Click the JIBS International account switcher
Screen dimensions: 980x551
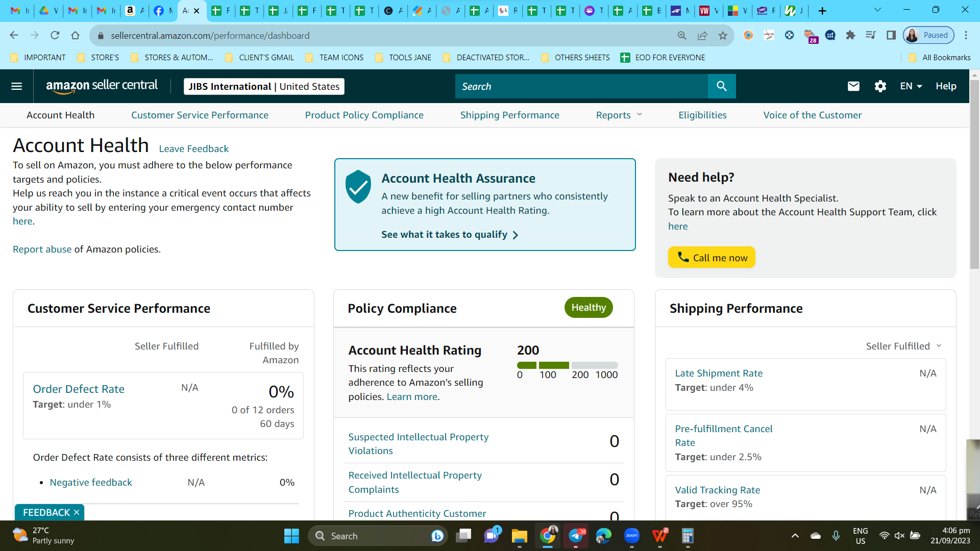click(x=264, y=86)
